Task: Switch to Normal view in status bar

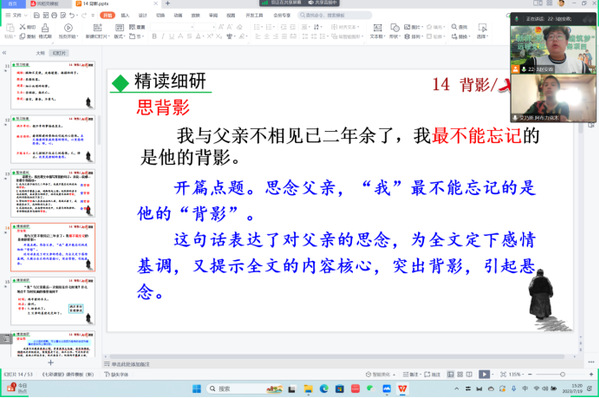Action: (451, 374)
